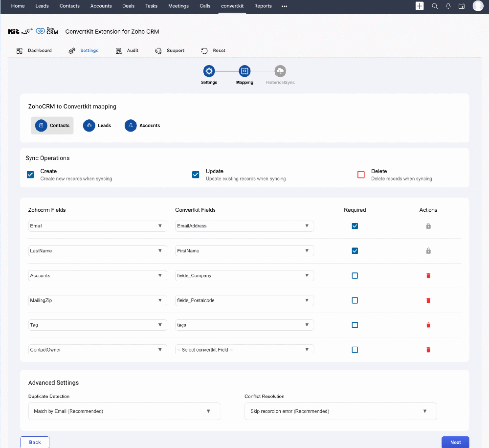The height and width of the screenshot is (448, 489).
Task: Click the lock icon in LastName row
Action: [x=428, y=250]
